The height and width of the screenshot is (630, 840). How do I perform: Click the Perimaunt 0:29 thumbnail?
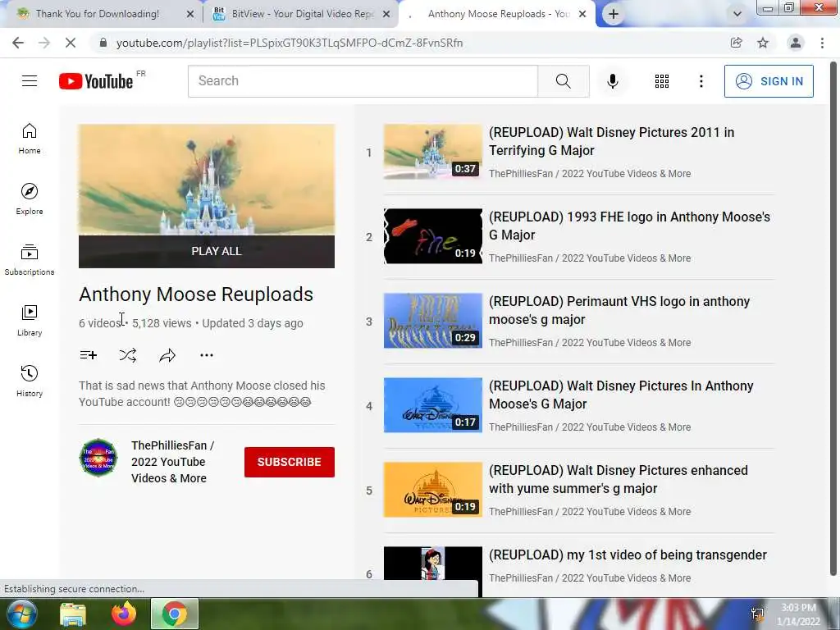point(433,321)
